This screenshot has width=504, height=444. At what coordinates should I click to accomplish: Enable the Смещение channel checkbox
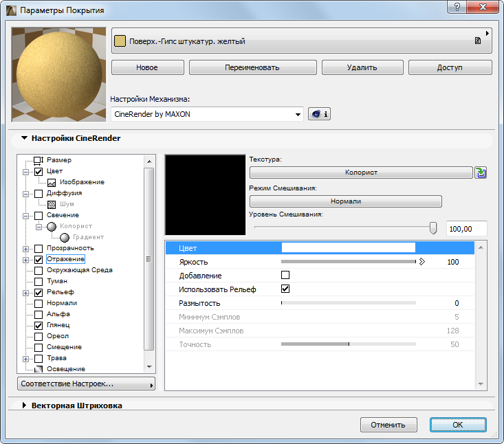pyautogui.click(x=39, y=347)
